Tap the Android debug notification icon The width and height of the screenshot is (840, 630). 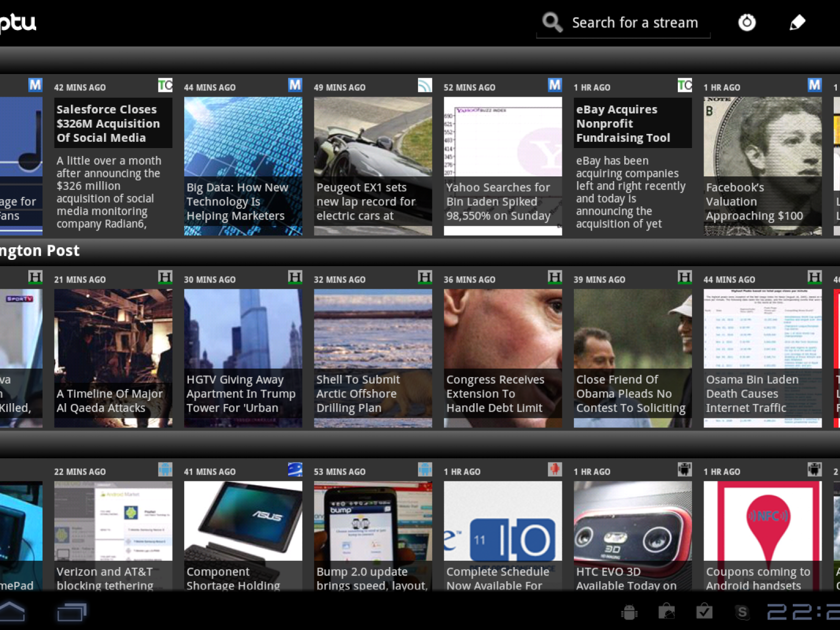[629, 612]
